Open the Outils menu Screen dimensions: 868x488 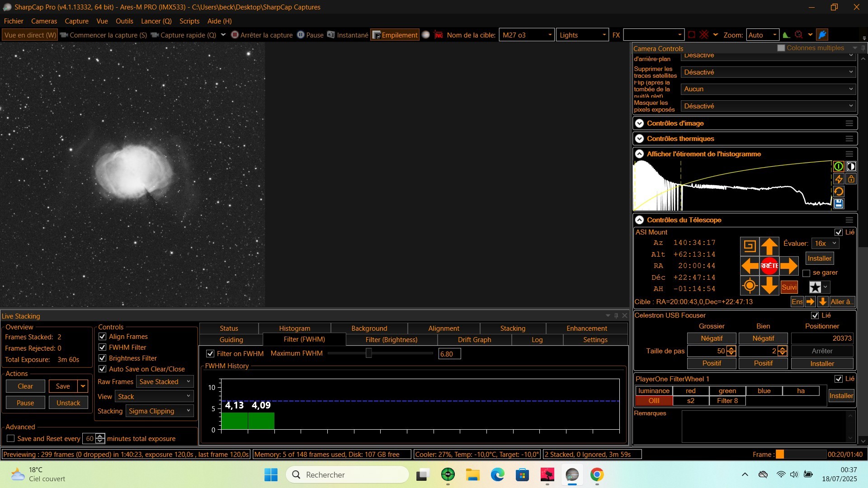click(x=124, y=21)
